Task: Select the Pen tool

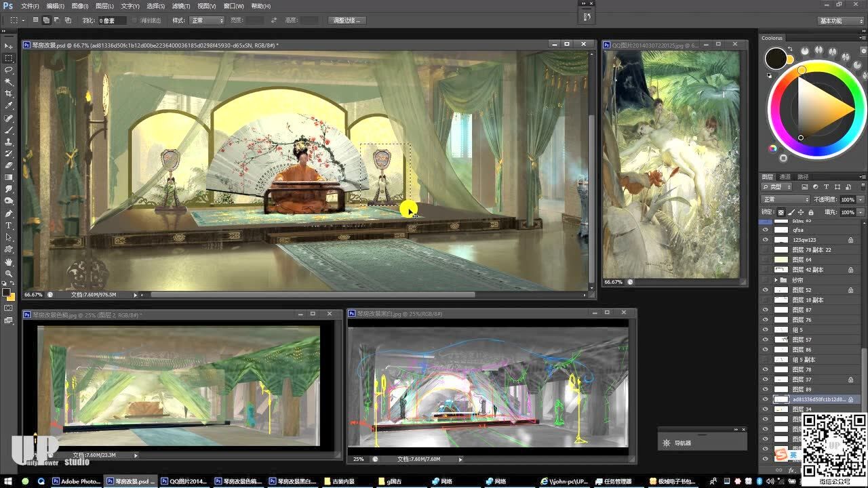Action: click(9, 213)
